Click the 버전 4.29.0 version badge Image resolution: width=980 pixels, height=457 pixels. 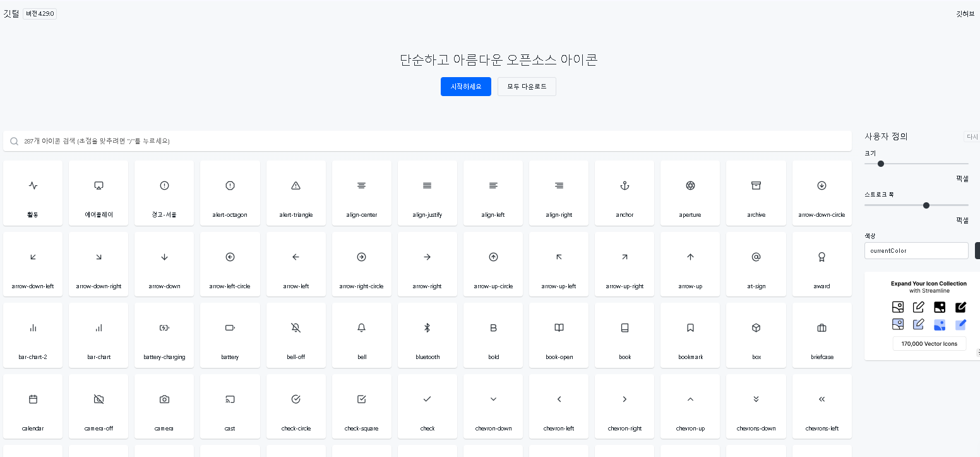tap(40, 13)
